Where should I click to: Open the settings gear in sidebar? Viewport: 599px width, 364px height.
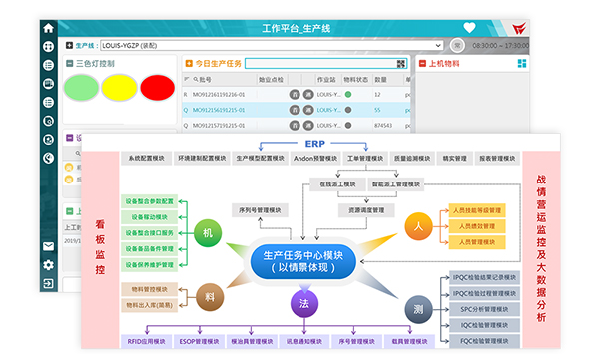coord(49,265)
